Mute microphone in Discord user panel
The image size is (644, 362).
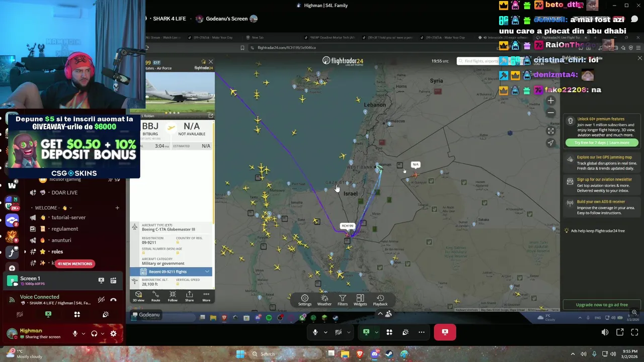click(x=75, y=333)
